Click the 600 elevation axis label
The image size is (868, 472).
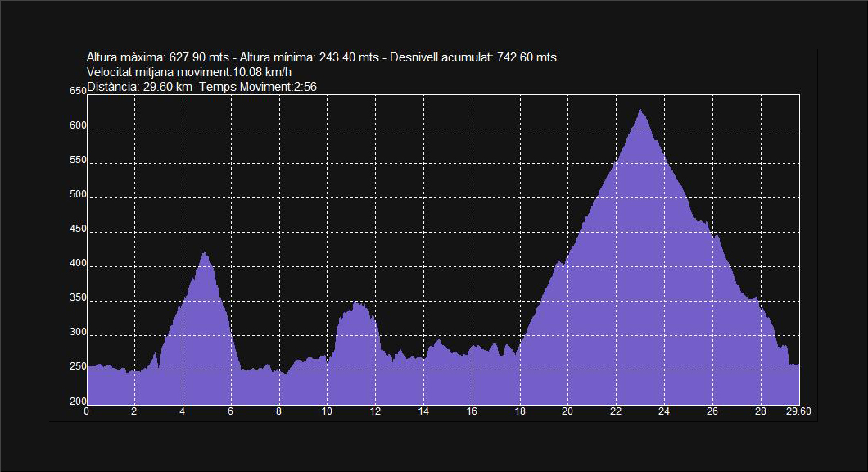78,125
